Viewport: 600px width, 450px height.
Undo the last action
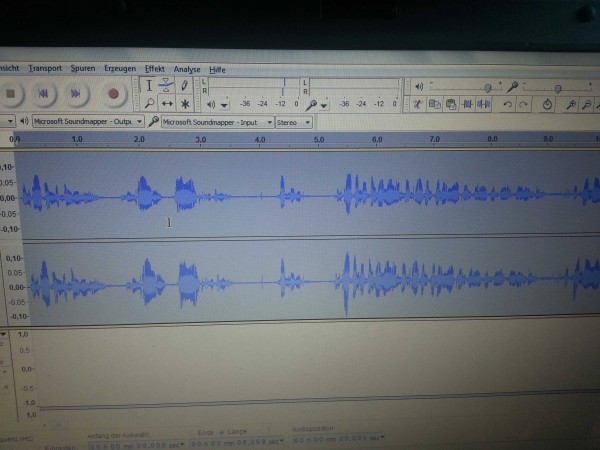pos(507,104)
